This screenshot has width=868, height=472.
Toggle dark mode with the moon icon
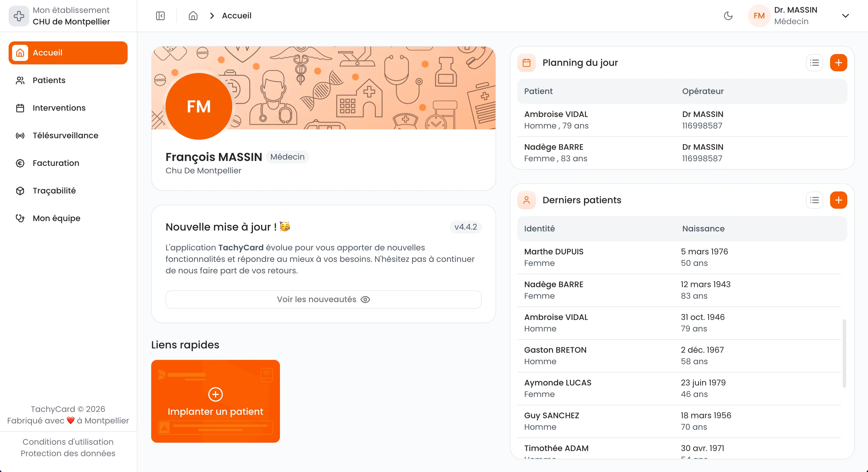point(728,16)
